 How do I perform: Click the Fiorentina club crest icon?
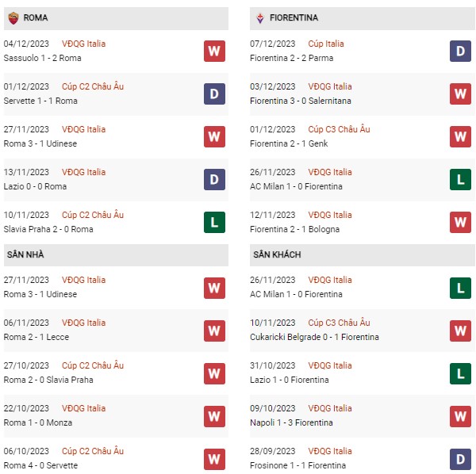click(x=260, y=18)
